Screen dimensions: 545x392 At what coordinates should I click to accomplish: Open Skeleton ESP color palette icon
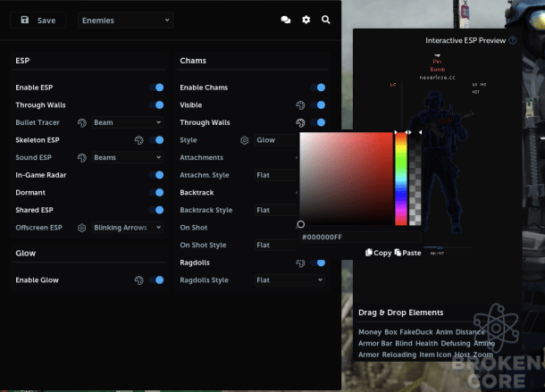coord(139,140)
